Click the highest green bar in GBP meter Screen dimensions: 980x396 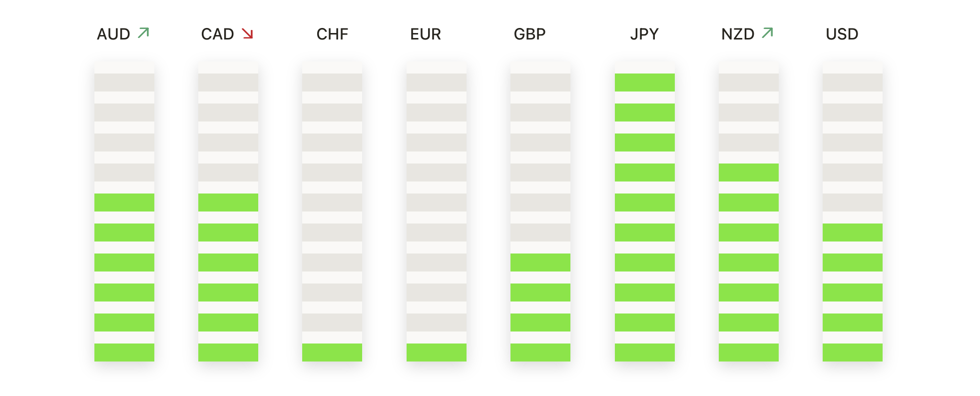(x=540, y=262)
